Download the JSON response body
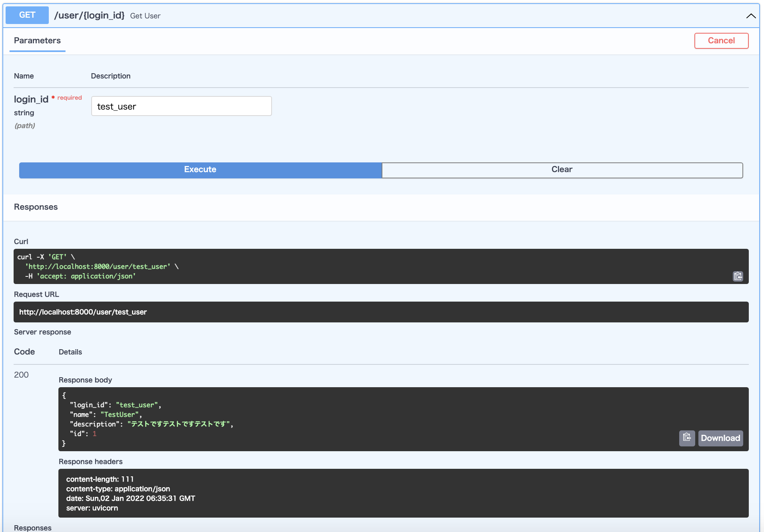Viewport: 764px width, 532px height. 720,438
